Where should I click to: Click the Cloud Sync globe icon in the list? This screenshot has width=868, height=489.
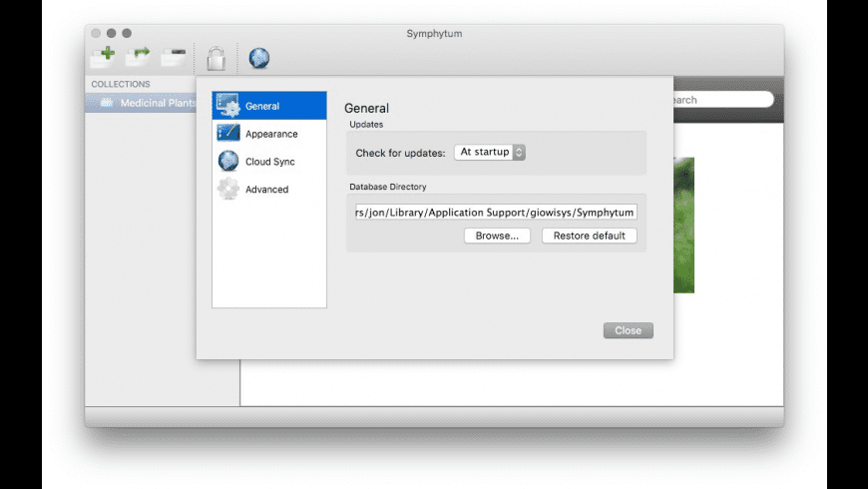point(228,161)
